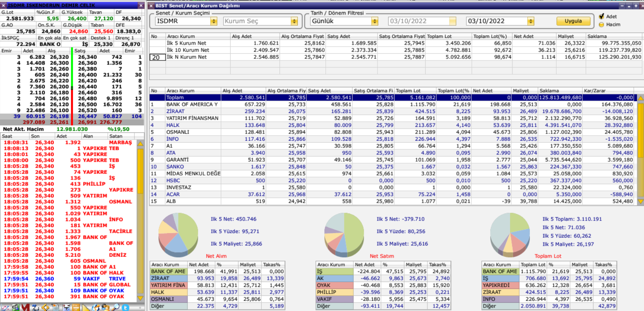Select the Toplam highlighted row
644x311 pixels.
393,98
